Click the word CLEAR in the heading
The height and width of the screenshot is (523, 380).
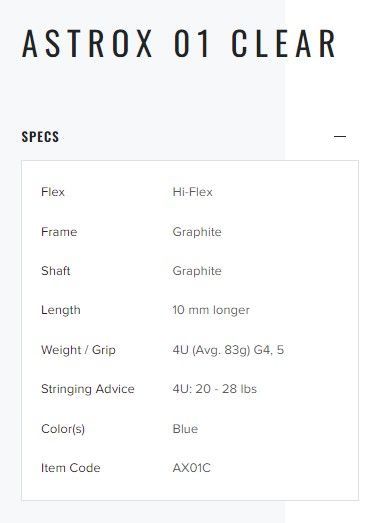(x=284, y=43)
